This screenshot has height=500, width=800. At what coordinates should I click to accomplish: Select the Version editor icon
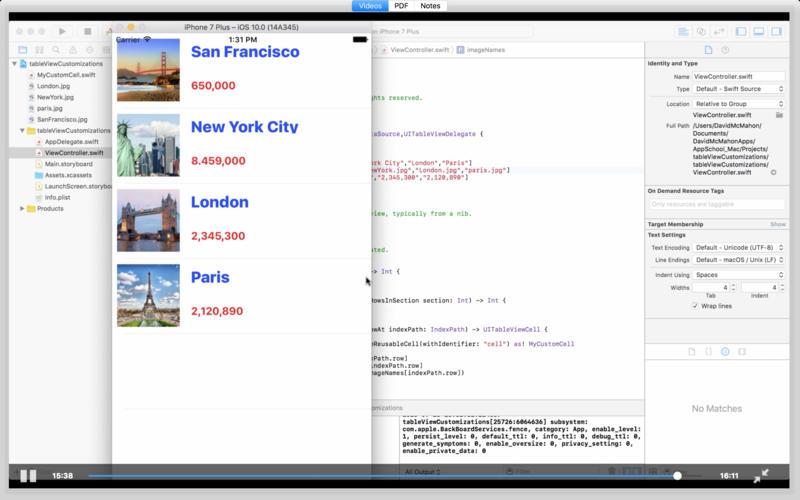coord(719,32)
